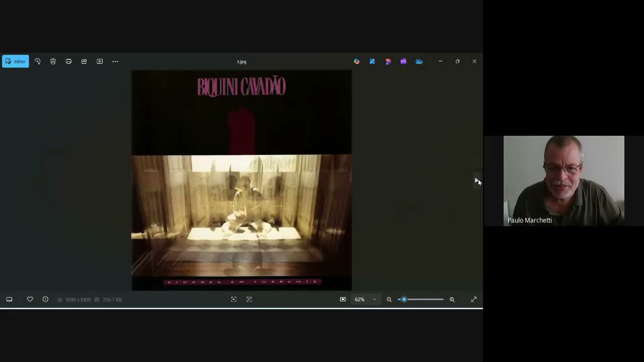Screen dimensions: 644x362
Task: Zoom out with the minus magnifier
Action: 389,299
